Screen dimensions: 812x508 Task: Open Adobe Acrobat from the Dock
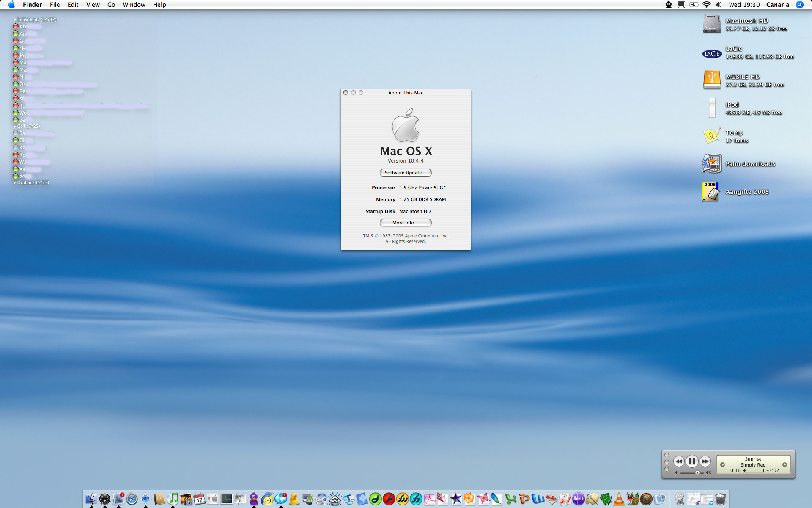coord(430,499)
